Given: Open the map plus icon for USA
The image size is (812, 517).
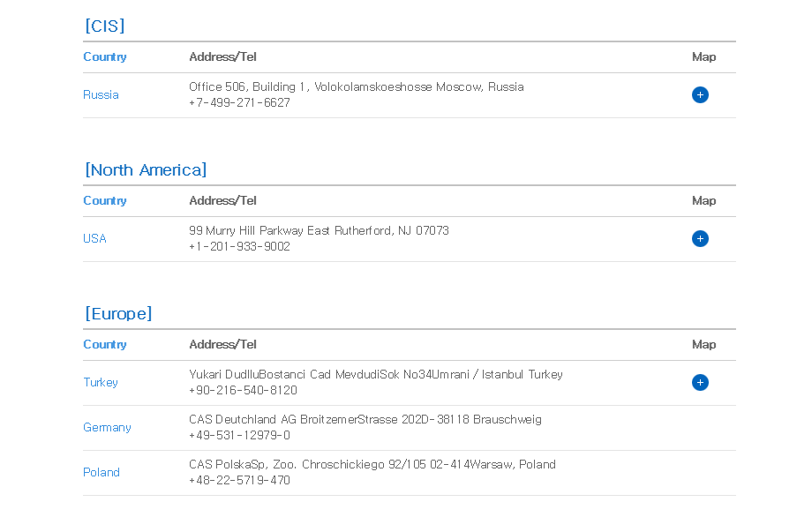Looking at the screenshot, I should [x=700, y=239].
